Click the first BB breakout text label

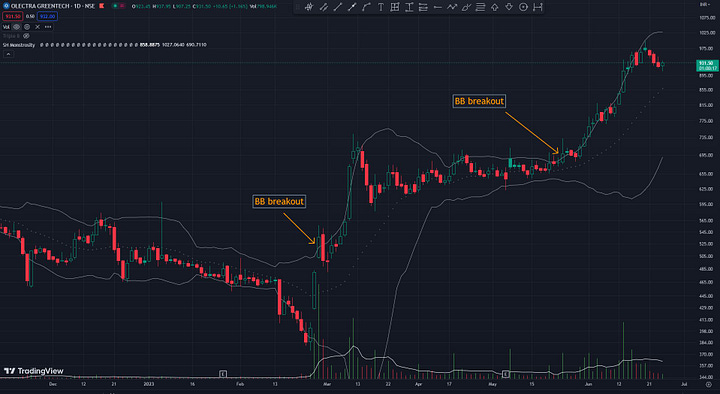pos(279,201)
